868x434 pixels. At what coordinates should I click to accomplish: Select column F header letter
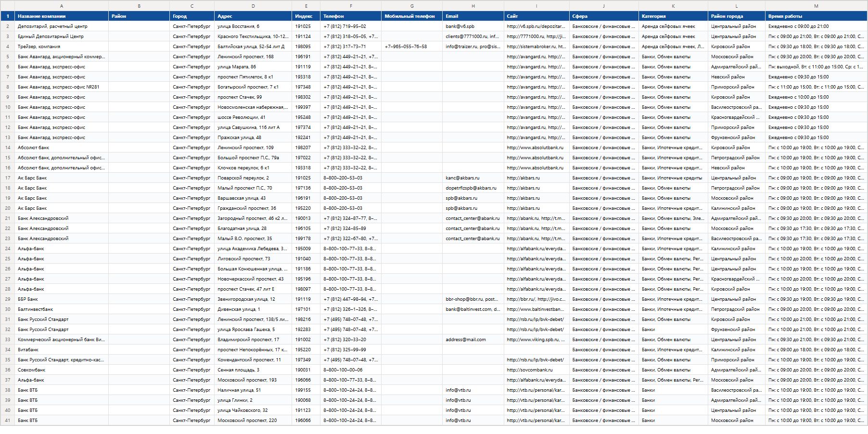point(351,6)
